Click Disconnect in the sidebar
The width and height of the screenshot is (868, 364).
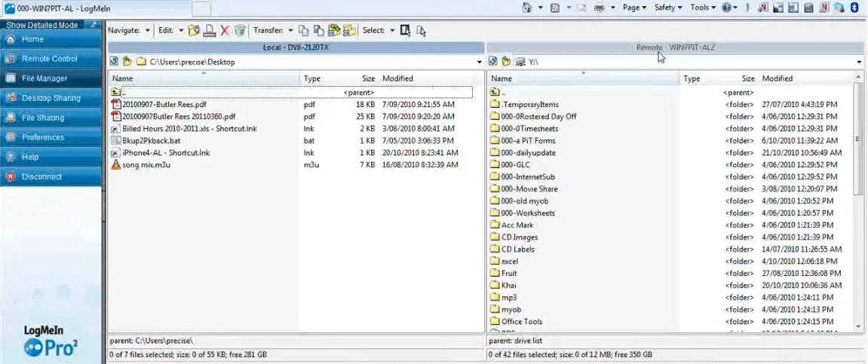pyautogui.click(x=51, y=177)
